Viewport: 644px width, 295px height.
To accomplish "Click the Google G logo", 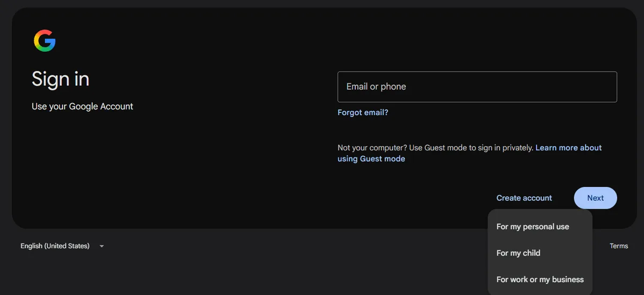I will tap(45, 41).
